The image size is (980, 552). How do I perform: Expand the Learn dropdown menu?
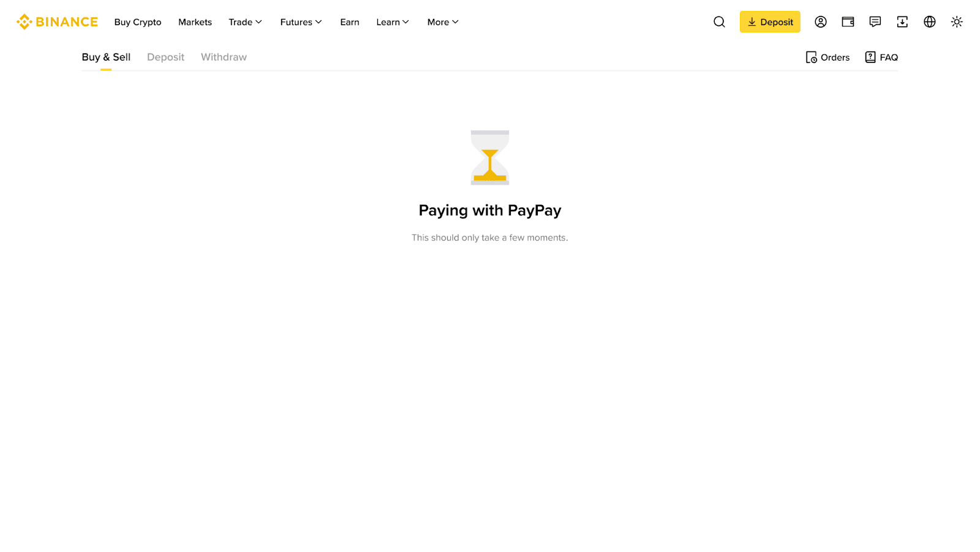pos(393,22)
